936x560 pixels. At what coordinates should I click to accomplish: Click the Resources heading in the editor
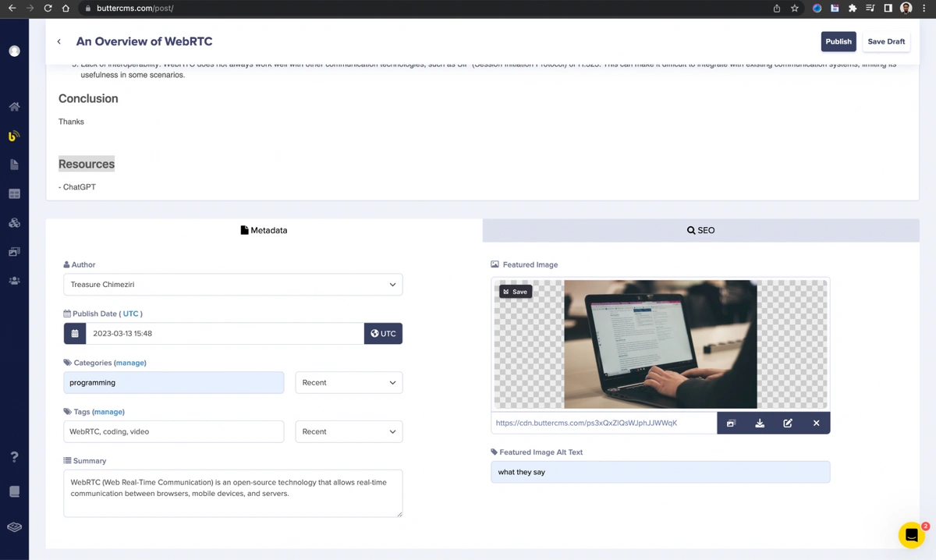(87, 164)
